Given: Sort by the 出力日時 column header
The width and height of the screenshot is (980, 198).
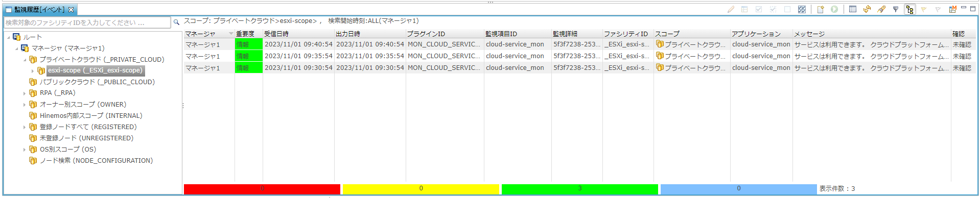Looking at the screenshot, I should (370, 34).
